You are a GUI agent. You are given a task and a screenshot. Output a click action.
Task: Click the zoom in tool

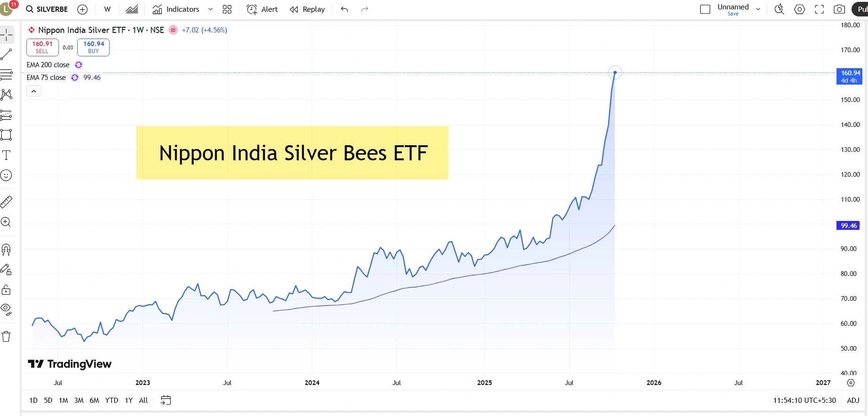click(x=6, y=222)
